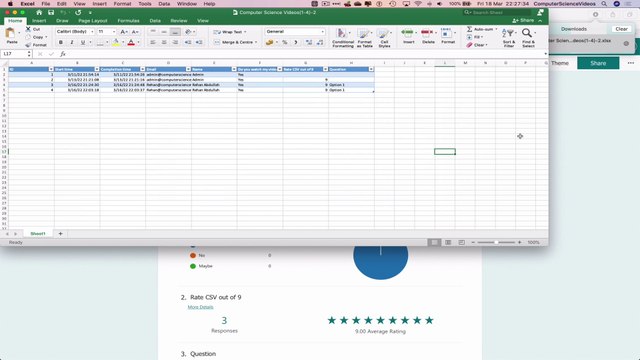Open the Question column filter dropdown
Viewport: 640px width, 360px height.
click(371, 69)
